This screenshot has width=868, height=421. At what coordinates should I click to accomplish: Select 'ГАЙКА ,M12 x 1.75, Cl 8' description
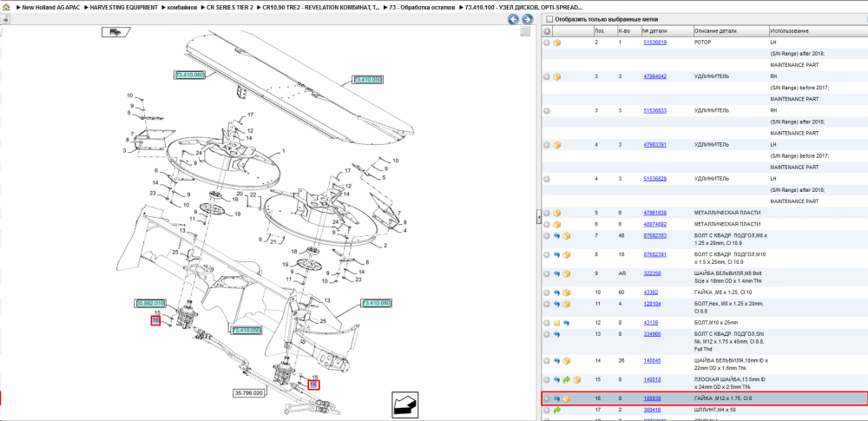[723, 398]
